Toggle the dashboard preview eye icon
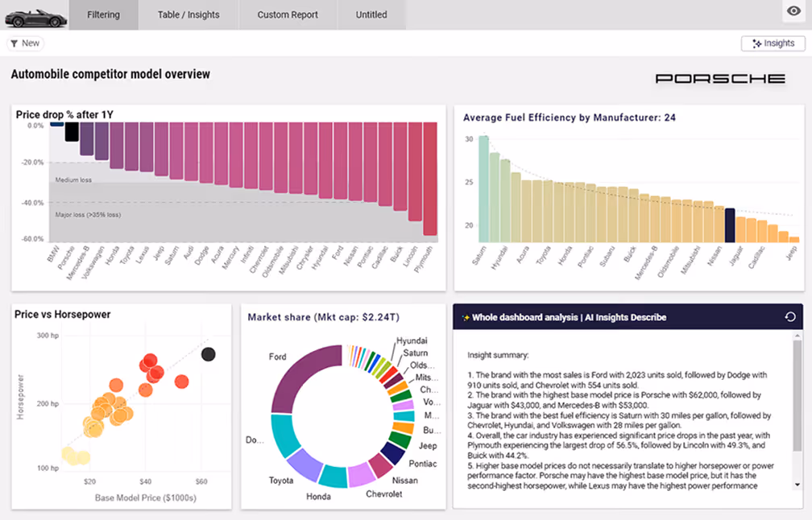The height and width of the screenshot is (520, 812). point(792,11)
